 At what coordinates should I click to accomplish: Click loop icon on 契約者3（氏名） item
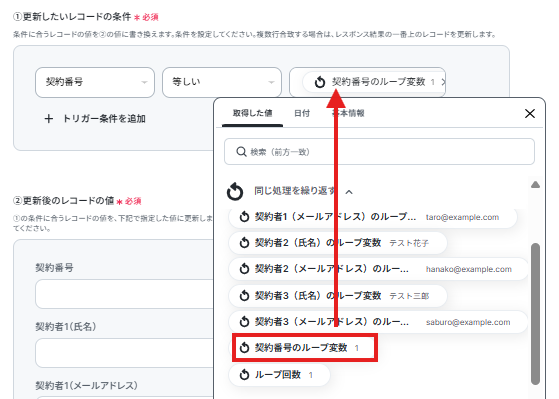point(244,296)
